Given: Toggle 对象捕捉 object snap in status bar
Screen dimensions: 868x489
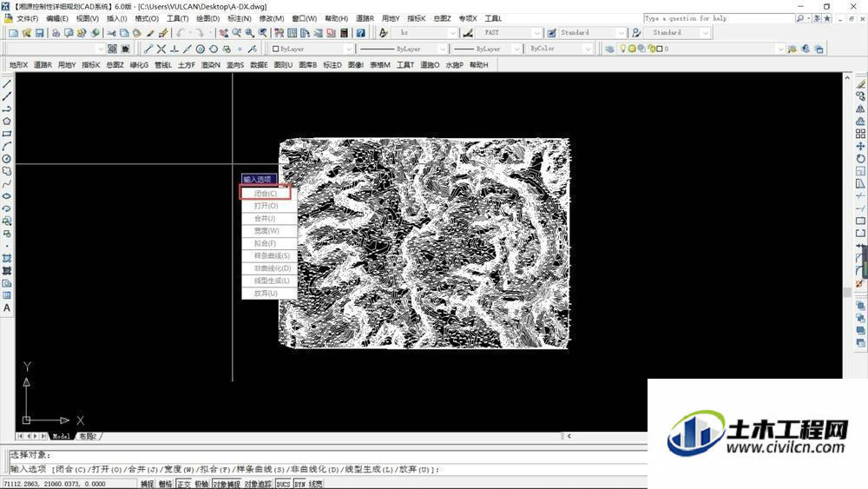Looking at the screenshot, I should (227, 484).
